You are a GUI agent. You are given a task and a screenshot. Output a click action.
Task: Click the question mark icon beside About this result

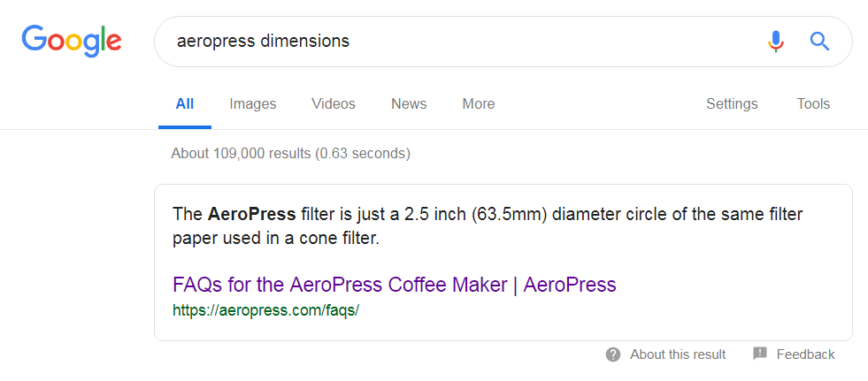[613, 354]
